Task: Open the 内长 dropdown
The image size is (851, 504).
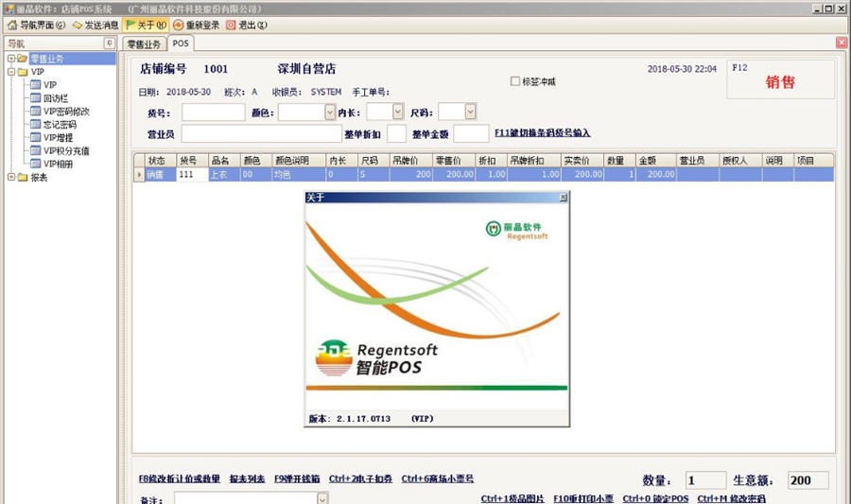Action: [398, 112]
